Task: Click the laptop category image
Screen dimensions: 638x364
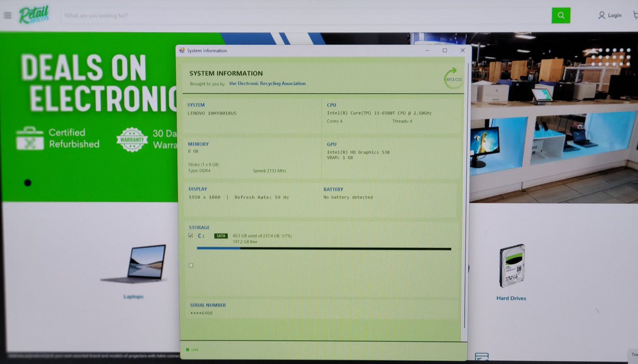Action: coord(134,264)
